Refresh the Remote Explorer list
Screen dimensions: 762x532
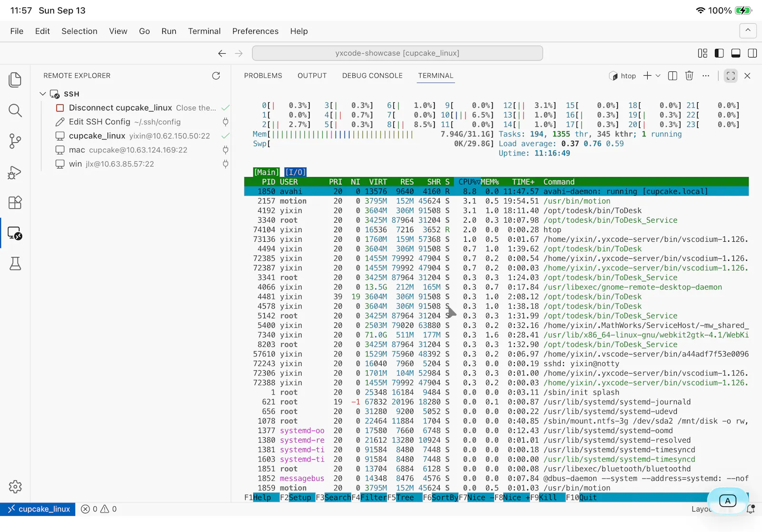216,76
